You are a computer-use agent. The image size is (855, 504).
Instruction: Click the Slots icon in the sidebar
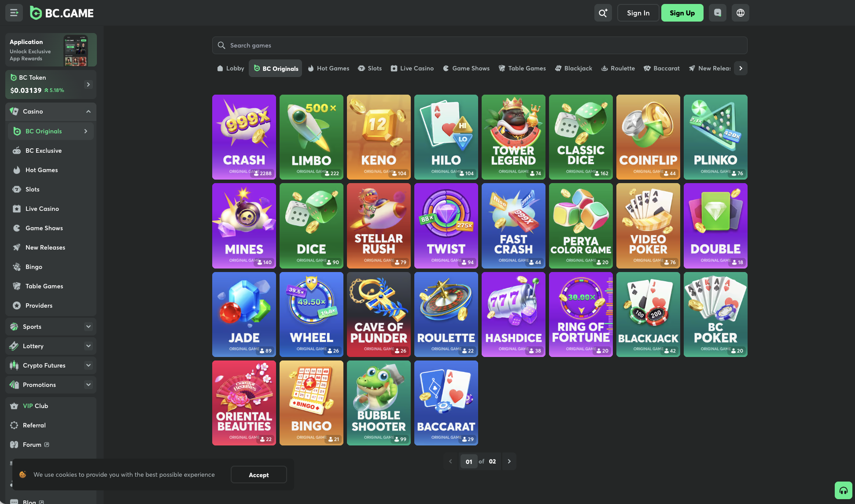17,189
